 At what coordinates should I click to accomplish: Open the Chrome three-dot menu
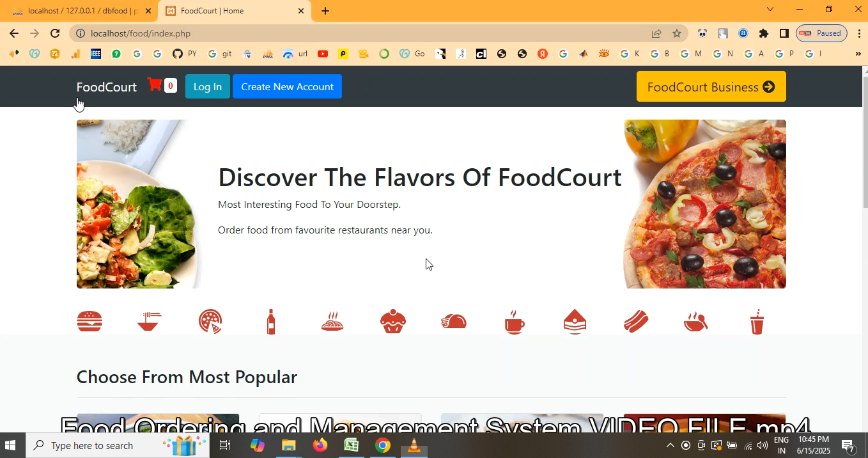[858, 33]
